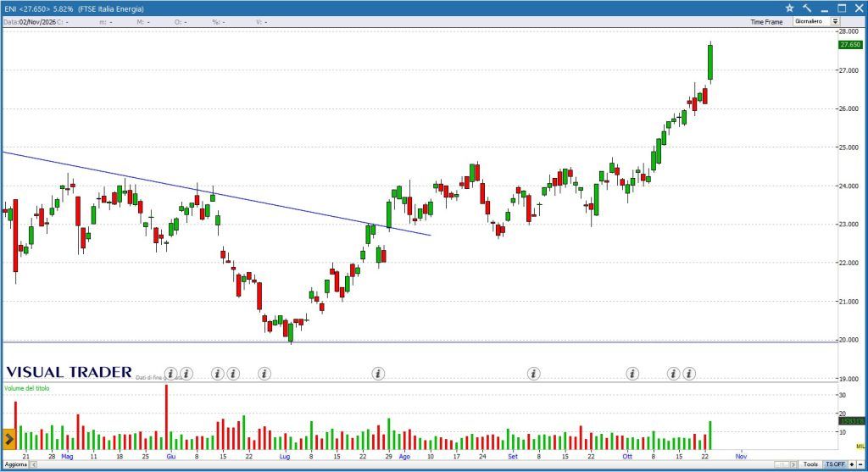Open the third info marker from the left
The width and height of the screenshot is (868, 472).
(x=218, y=374)
